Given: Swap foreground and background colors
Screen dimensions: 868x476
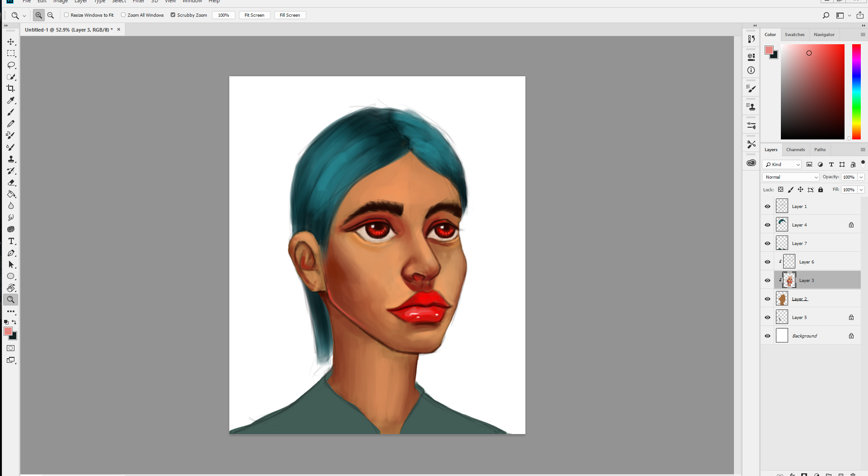Looking at the screenshot, I should (x=14, y=322).
